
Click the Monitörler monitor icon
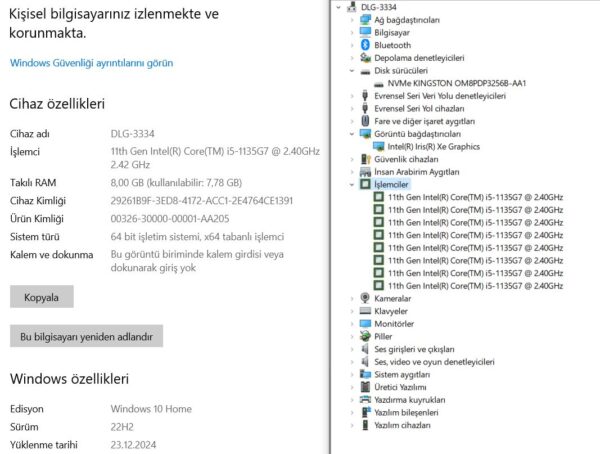(x=365, y=324)
